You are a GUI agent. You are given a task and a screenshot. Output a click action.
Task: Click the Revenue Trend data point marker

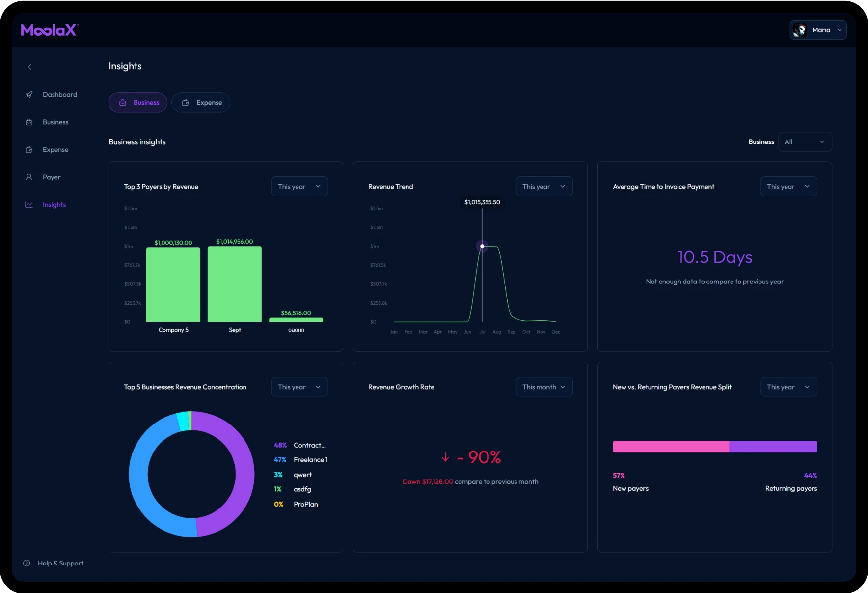click(482, 246)
